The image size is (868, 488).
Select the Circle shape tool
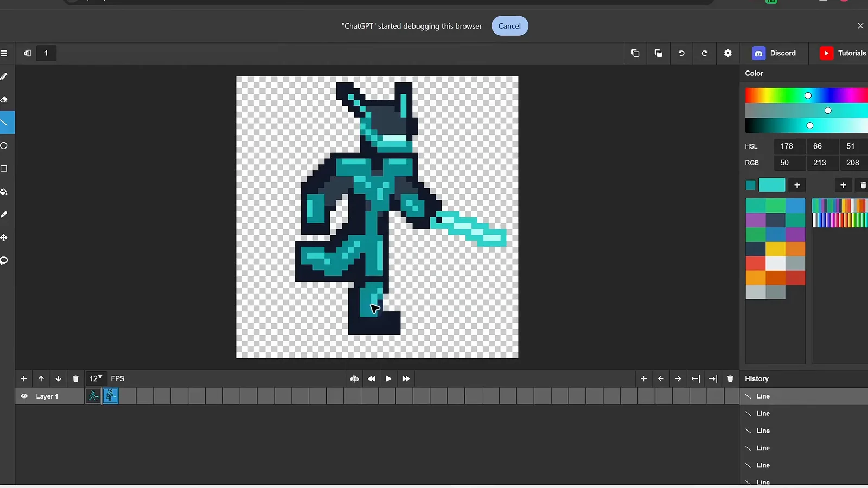click(x=4, y=146)
